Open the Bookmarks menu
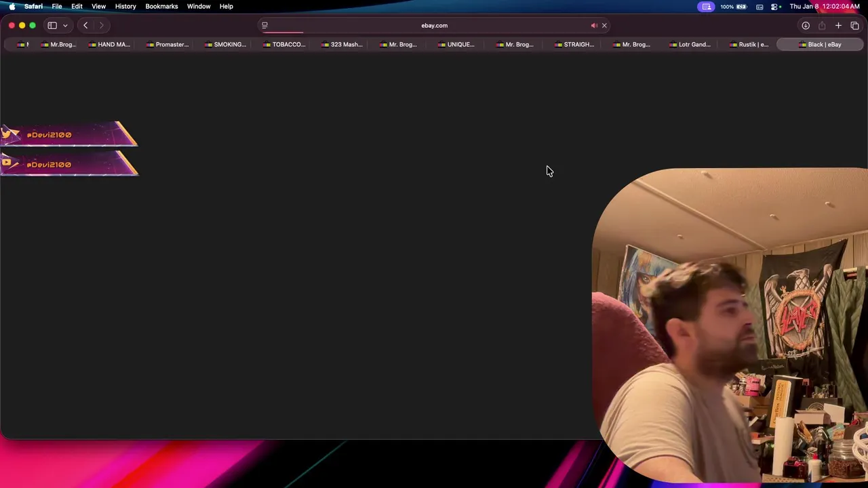Viewport: 868px width, 488px height. point(161,6)
